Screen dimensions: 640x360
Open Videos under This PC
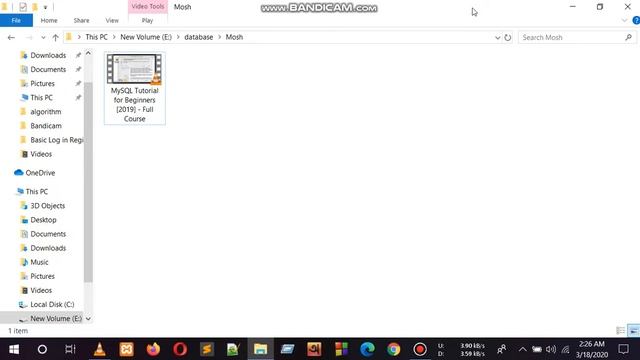41,290
